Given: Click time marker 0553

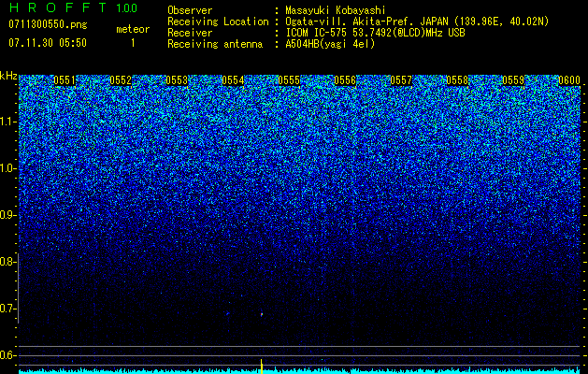Looking at the screenshot, I should coord(177,80).
